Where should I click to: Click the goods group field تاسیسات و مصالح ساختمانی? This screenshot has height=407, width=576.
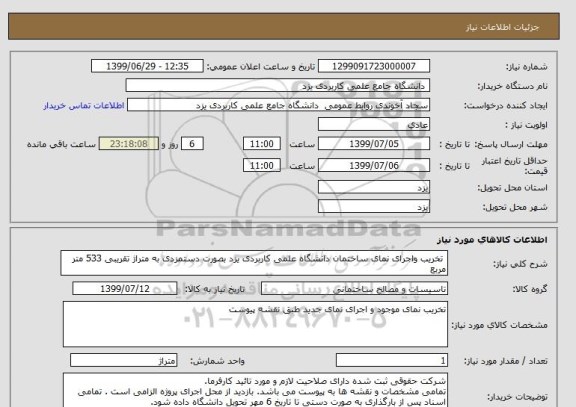[354, 289]
